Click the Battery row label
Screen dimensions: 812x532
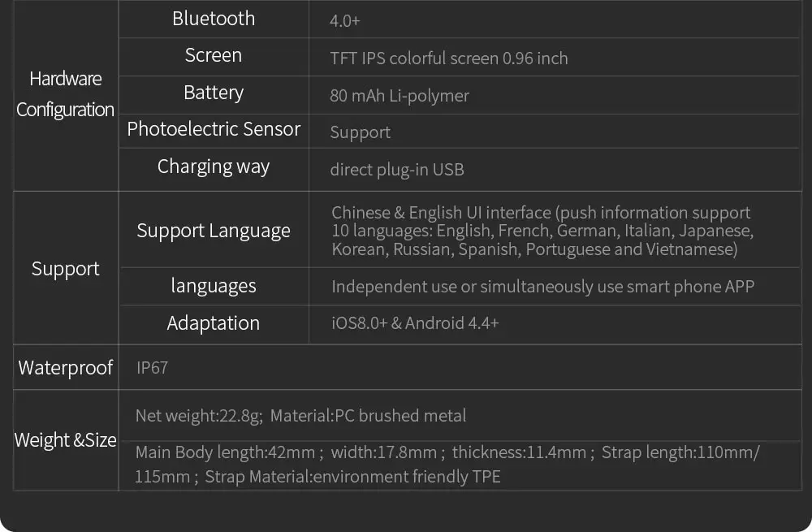click(x=214, y=93)
